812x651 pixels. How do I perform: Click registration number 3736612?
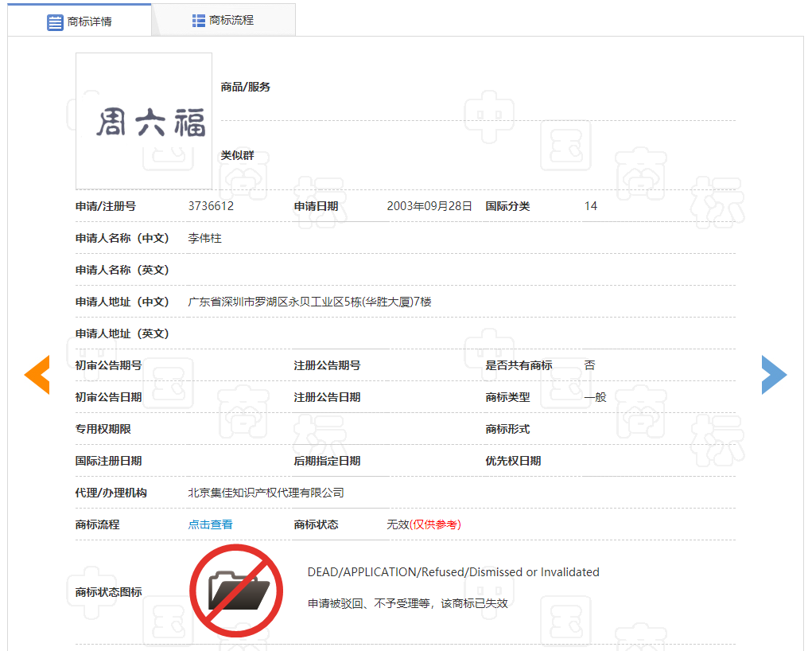pos(211,206)
